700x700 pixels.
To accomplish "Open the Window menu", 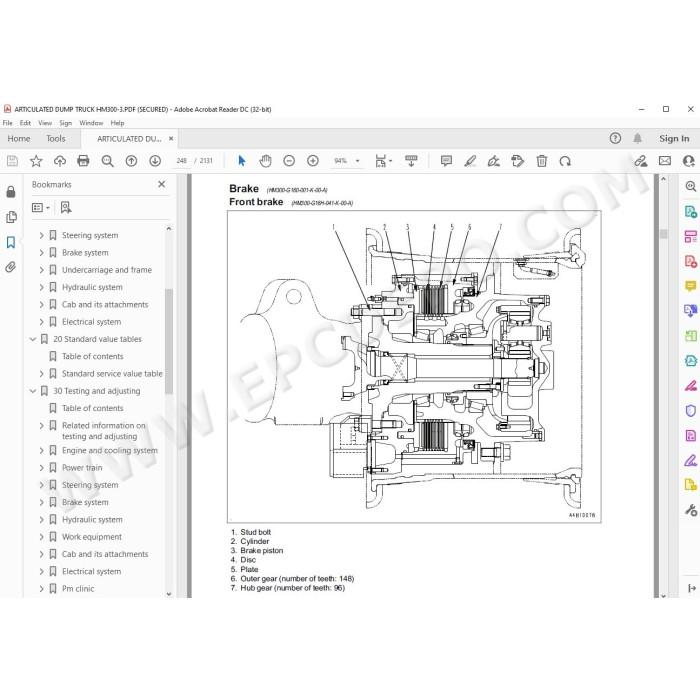I will (x=91, y=123).
